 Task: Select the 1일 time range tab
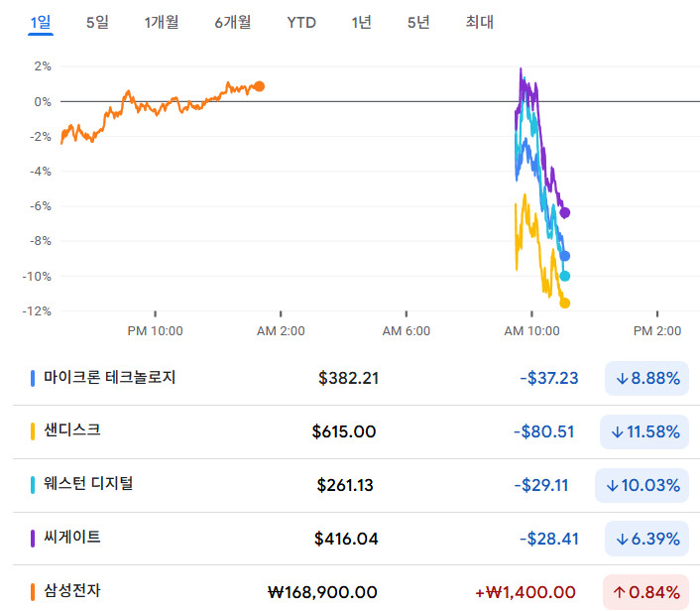pos(41,23)
